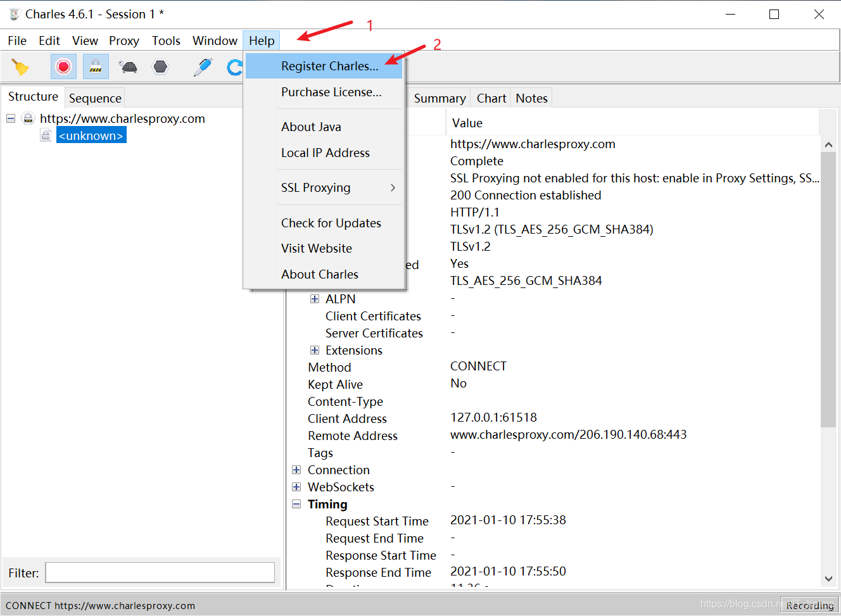Click the Recording status bar button

(x=810, y=605)
